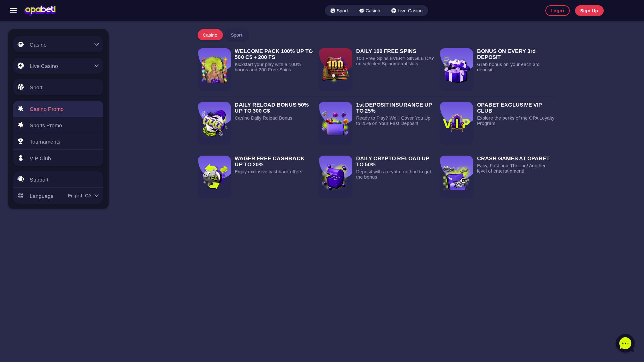Open the Tournaments trophy icon

pos(21,141)
